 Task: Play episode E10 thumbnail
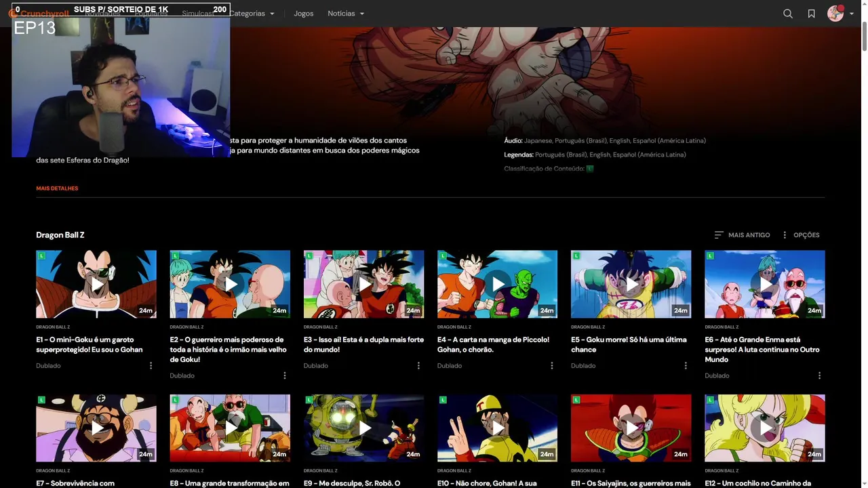[498, 428]
